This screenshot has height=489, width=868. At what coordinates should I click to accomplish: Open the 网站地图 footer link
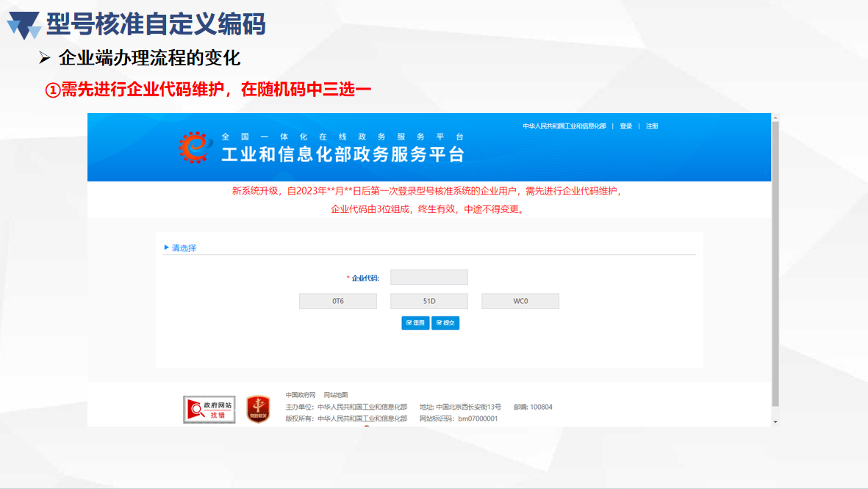[x=336, y=395]
